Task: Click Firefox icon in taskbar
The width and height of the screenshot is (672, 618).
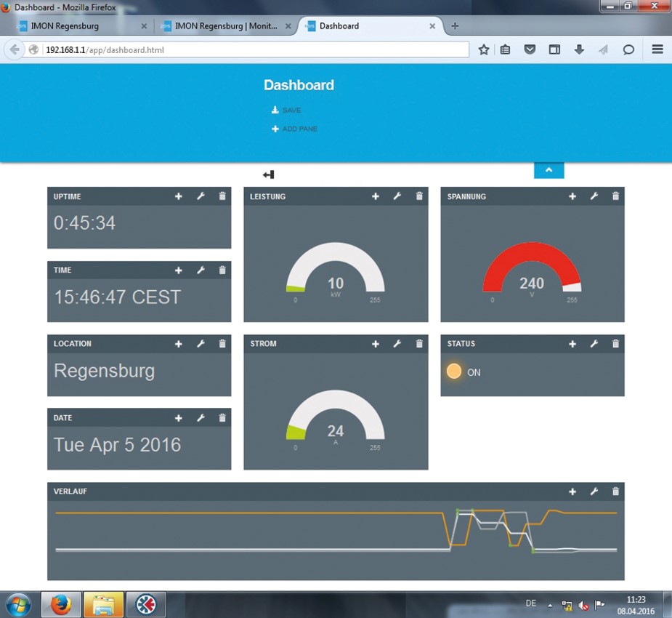Action: coord(61,605)
